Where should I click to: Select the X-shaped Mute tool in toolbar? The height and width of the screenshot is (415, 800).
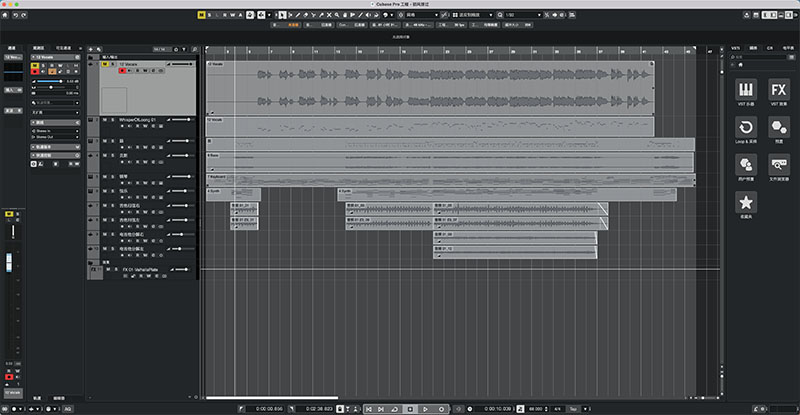[329, 15]
